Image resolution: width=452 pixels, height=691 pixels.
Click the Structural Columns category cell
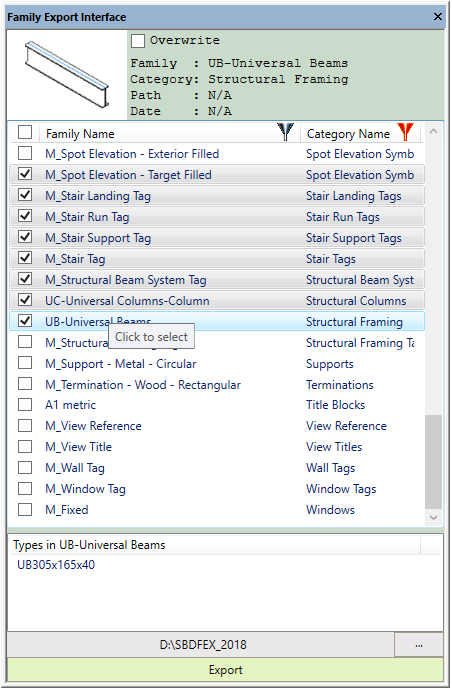pyautogui.click(x=356, y=301)
